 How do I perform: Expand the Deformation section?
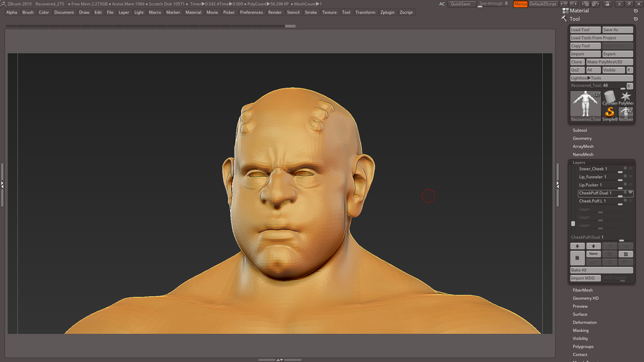tap(585, 323)
